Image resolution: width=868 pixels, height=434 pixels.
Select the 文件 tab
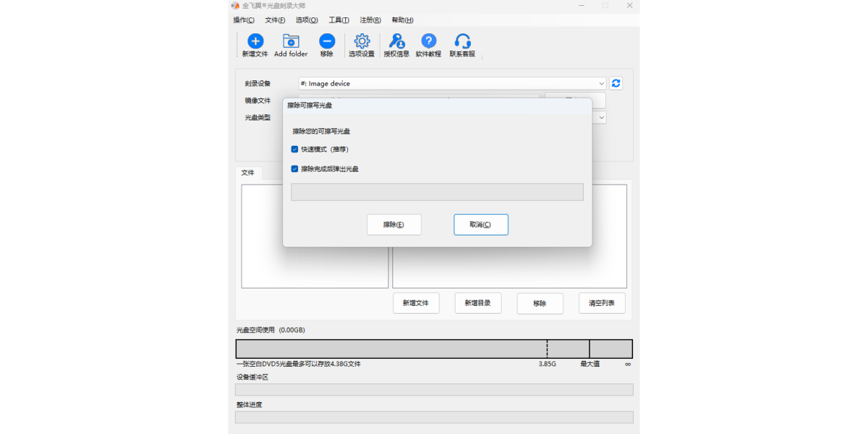click(x=248, y=174)
